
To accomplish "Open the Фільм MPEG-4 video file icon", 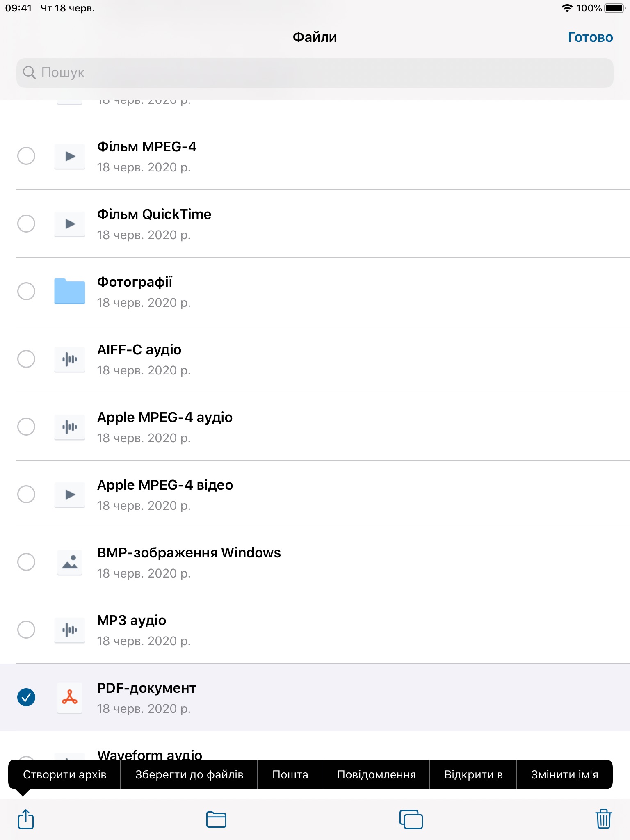I will pos(70,156).
